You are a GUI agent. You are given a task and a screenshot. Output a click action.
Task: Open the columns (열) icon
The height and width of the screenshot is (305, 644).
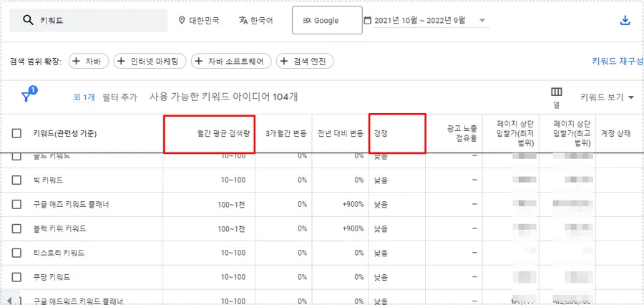pyautogui.click(x=557, y=92)
